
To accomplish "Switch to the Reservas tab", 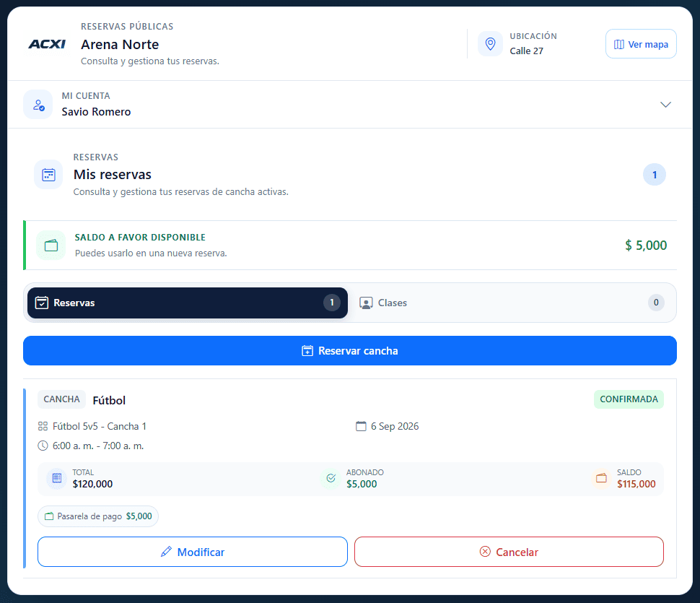I will [188, 303].
